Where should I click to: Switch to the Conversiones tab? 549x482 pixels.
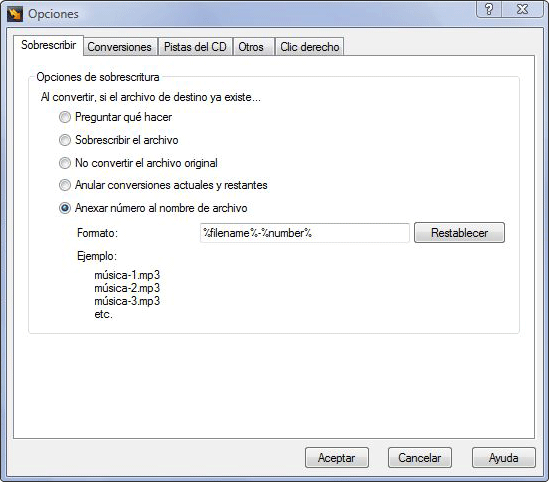[x=119, y=47]
